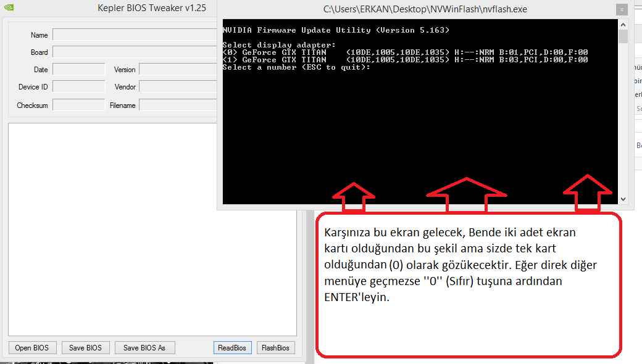The width and height of the screenshot is (642, 364).
Task: Click the NVIDIA icon in Kepler BIOS Tweaker title
Action: point(9,7)
